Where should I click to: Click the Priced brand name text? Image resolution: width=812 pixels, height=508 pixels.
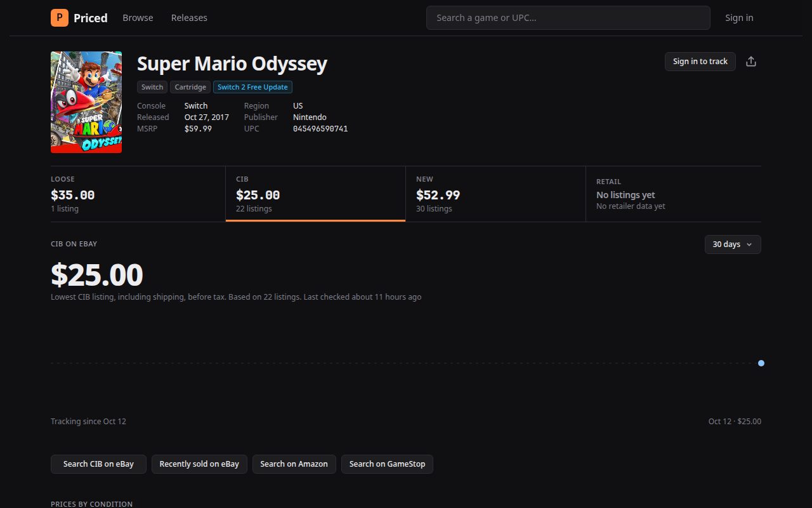pyautogui.click(x=91, y=18)
